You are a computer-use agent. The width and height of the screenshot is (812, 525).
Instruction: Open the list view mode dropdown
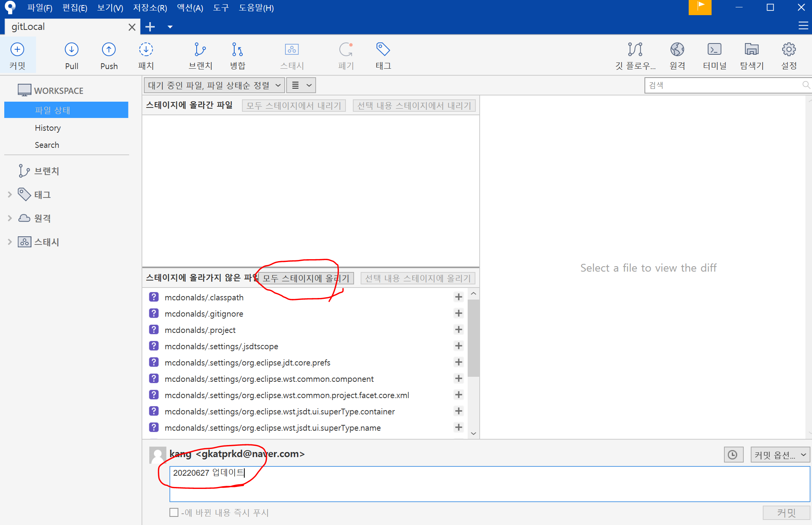(301, 85)
